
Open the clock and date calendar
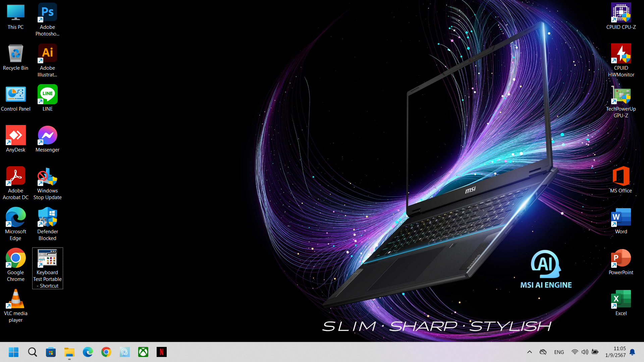point(615,352)
